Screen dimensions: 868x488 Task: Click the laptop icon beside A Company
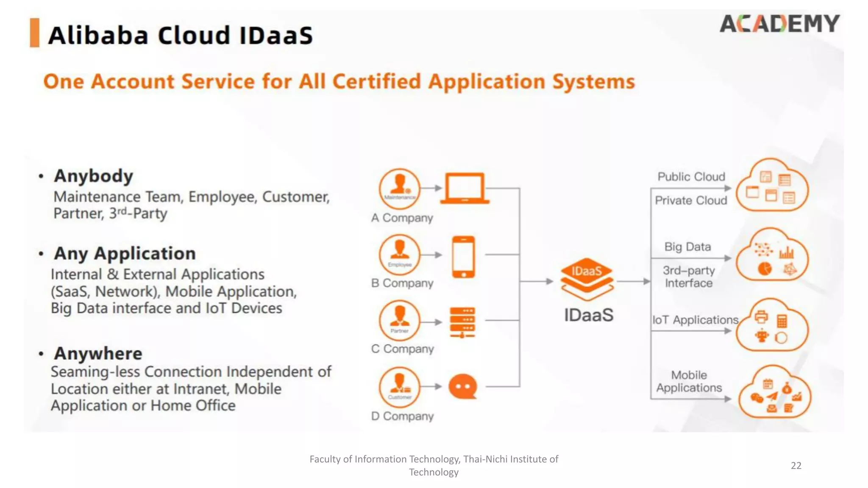click(x=465, y=189)
